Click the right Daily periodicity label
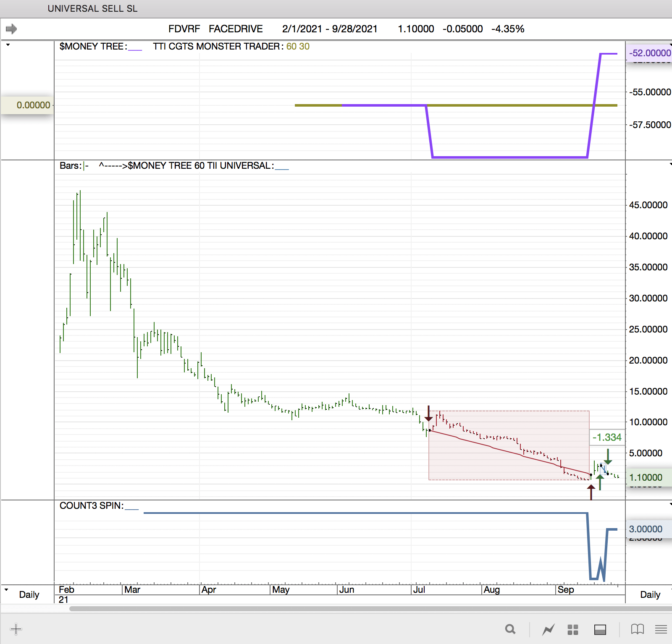The image size is (672, 644). pos(650,594)
